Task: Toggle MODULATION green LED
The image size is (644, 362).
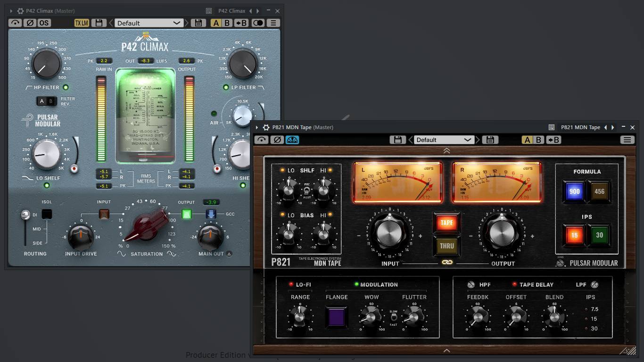Action: pyautogui.click(x=356, y=284)
